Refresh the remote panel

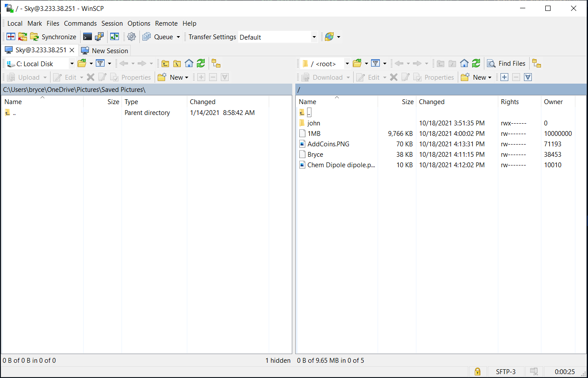[x=476, y=64]
